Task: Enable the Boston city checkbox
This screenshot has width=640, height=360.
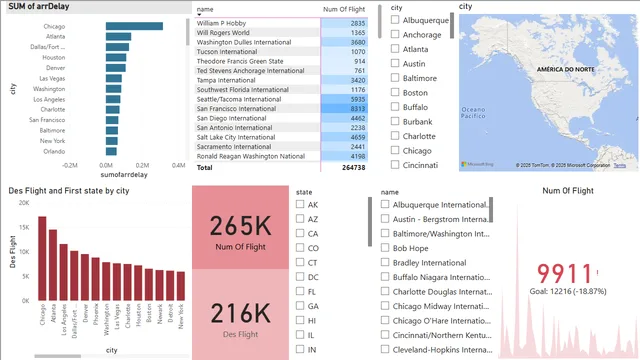Action: tap(395, 92)
